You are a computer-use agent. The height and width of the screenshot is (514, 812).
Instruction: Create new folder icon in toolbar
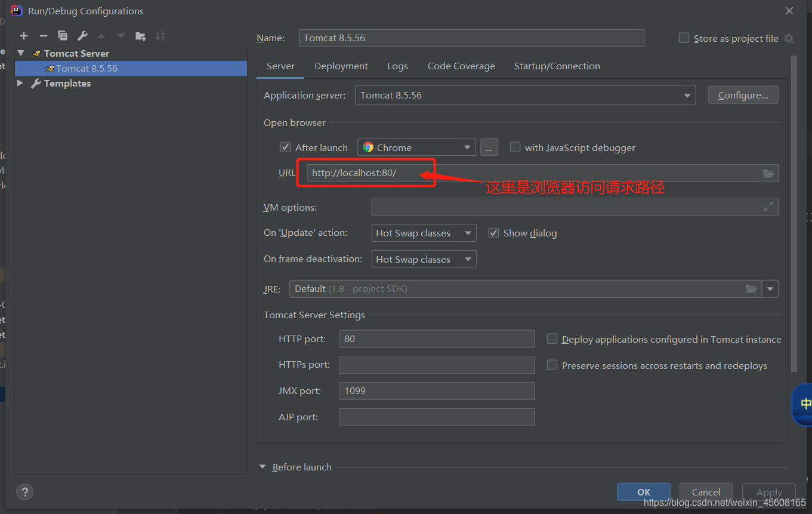[140, 36]
